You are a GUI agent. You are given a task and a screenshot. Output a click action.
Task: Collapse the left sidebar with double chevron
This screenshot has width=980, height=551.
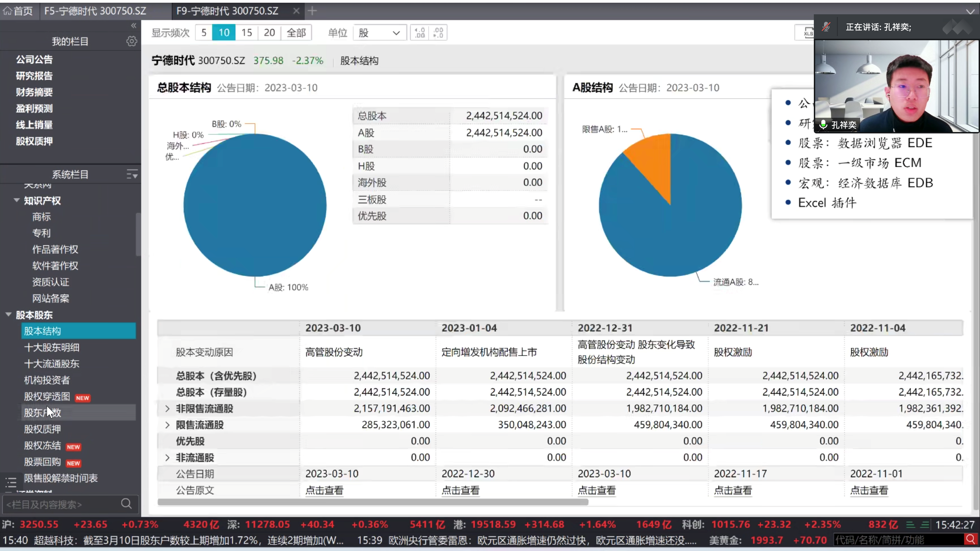click(133, 26)
